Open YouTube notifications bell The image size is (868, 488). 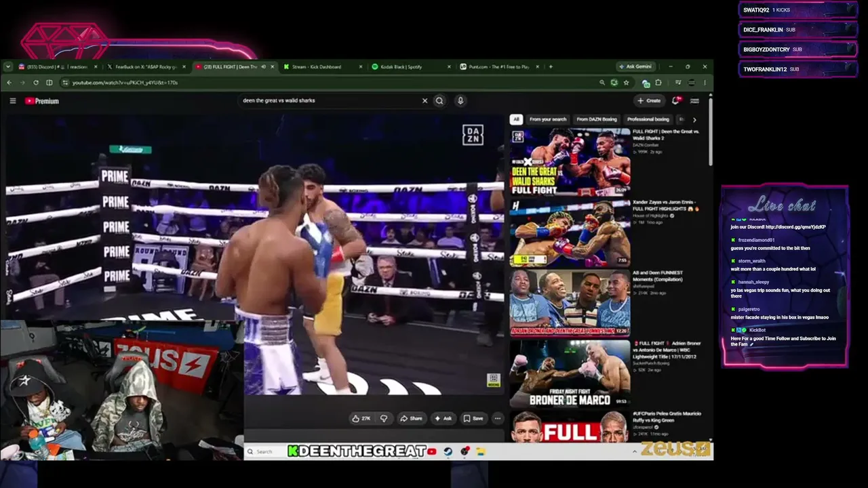pos(676,100)
